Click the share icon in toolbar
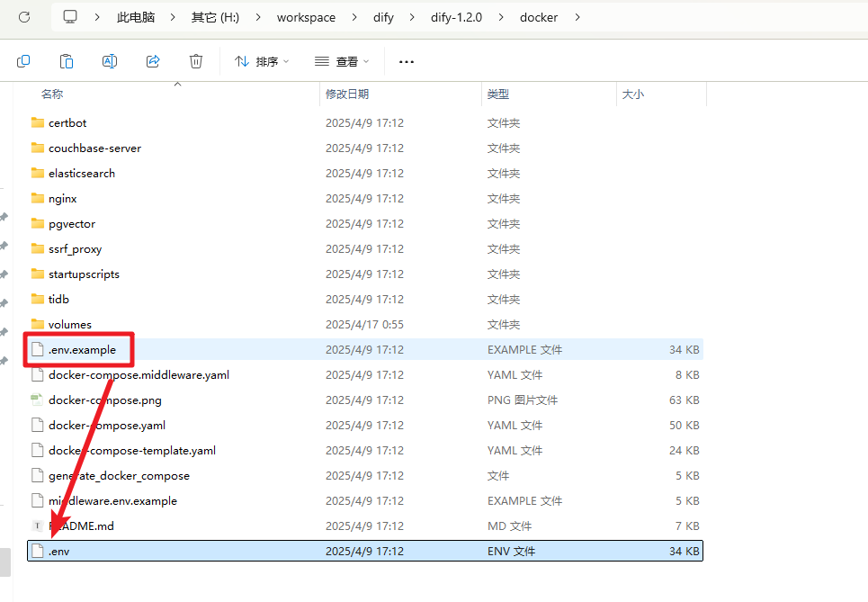 [x=153, y=61]
